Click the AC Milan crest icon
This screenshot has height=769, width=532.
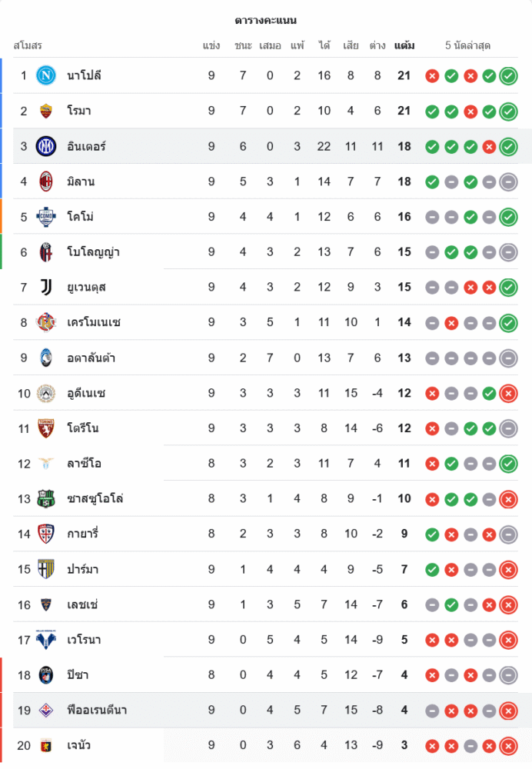(x=46, y=181)
